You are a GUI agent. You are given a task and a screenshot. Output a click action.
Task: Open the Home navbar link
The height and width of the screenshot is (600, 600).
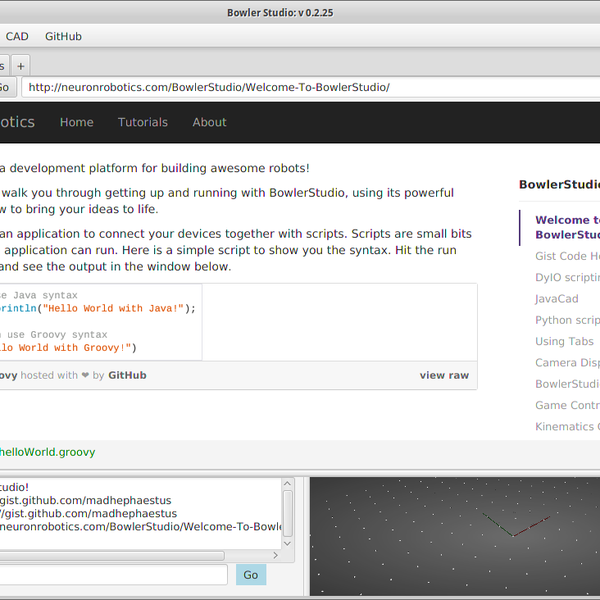76,122
